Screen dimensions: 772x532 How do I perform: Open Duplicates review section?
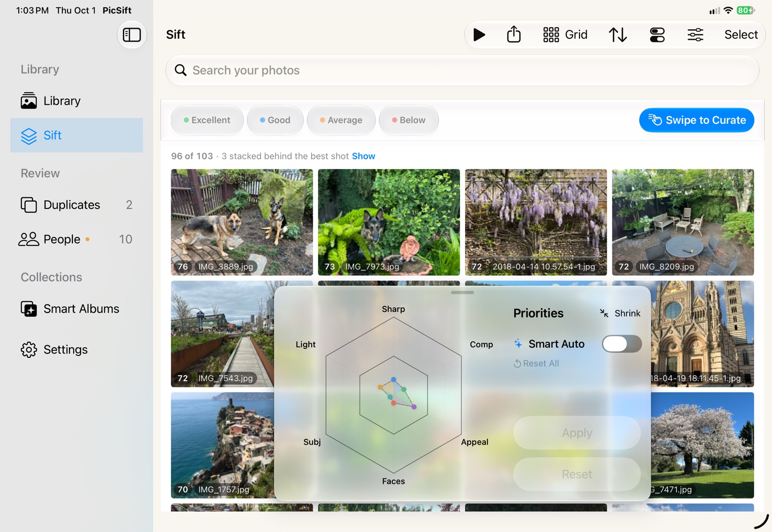click(77, 205)
